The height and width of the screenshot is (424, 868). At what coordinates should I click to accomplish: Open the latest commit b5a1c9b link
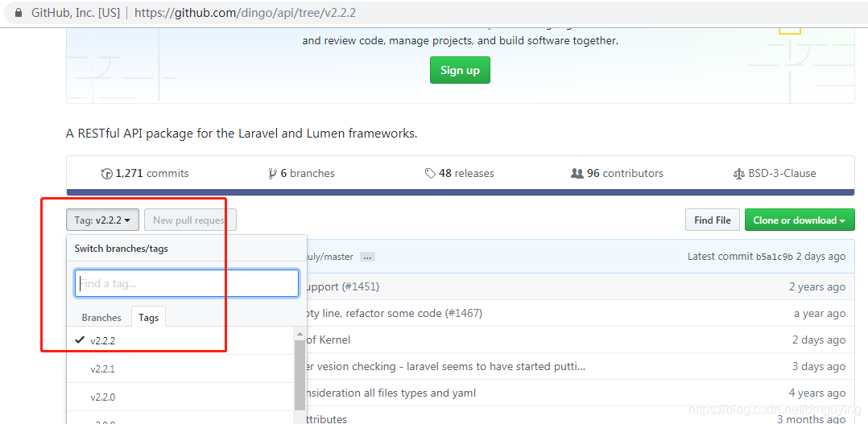(775, 257)
